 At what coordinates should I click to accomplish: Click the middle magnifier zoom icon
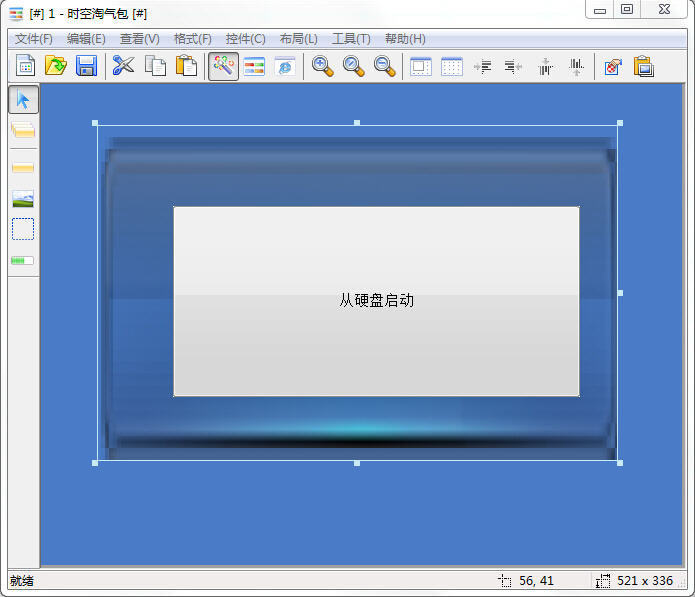click(353, 66)
